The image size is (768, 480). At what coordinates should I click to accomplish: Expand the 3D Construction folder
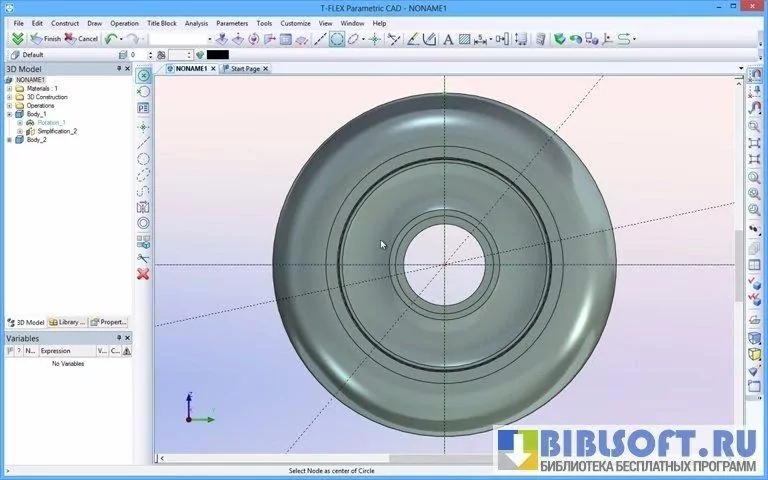[9, 97]
